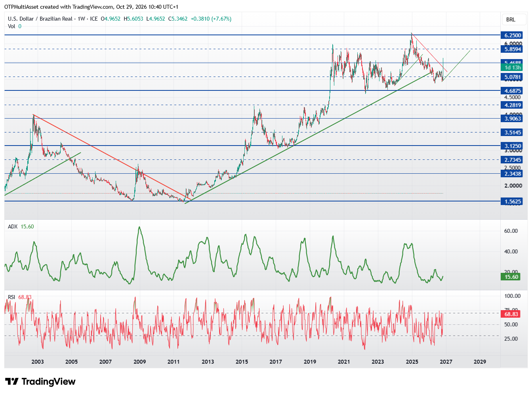The width and height of the screenshot is (532, 395).
Task: Click the 100.00 RSI scale value
Action: pos(512,296)
